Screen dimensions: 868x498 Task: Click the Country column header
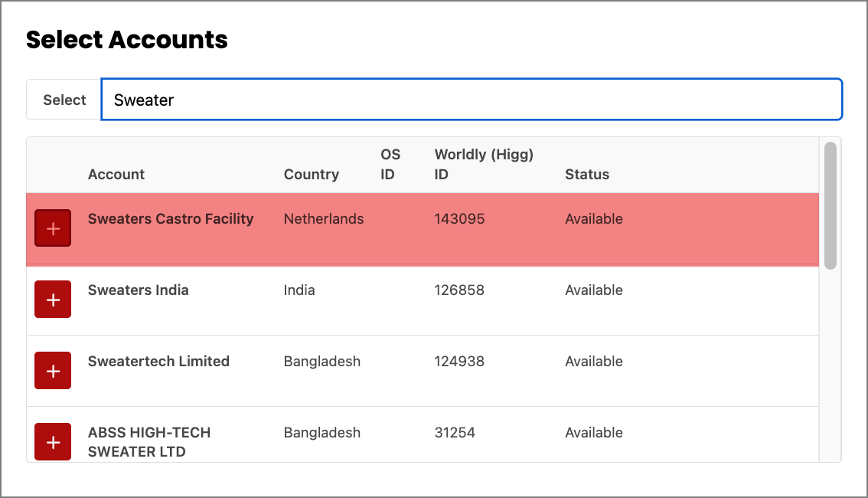pyautogui.click(x=311, y=175)
